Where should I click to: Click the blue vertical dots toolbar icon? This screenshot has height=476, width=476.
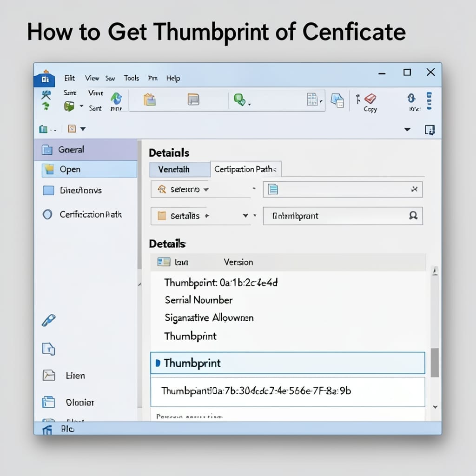(x=429, y=101)
